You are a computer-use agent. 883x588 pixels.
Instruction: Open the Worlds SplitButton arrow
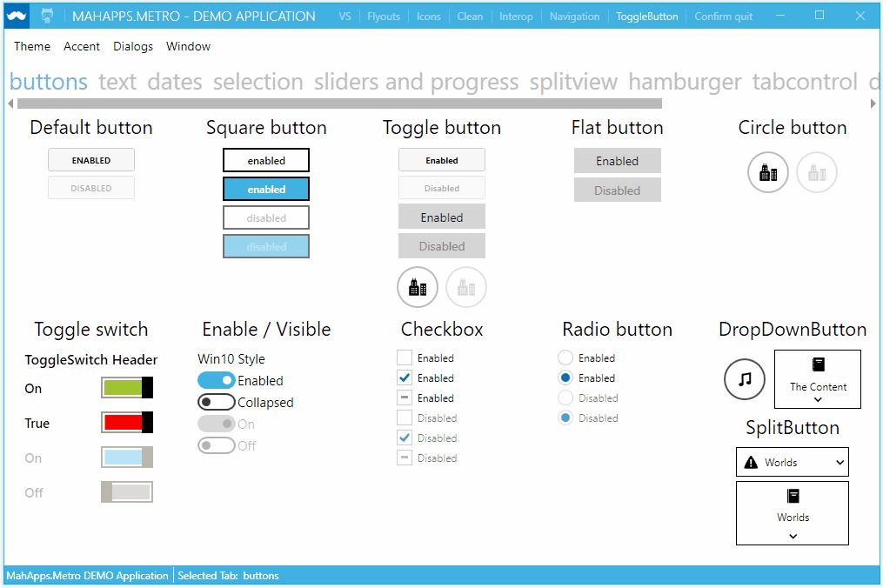[x=840, y=463]
